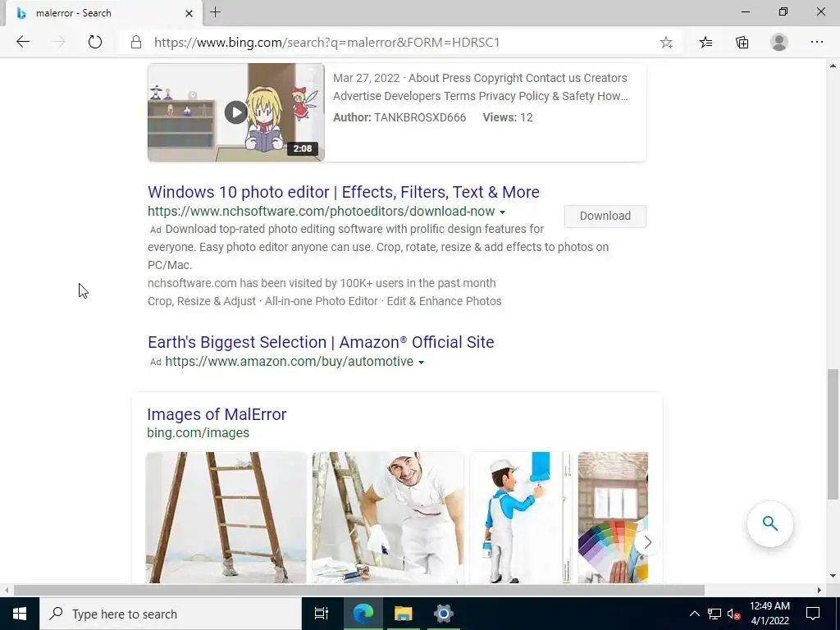The height and width of the screenshot is (630, 840).
Task: Click horizontal scrollbar left arrow
Action: click(6, 590)
